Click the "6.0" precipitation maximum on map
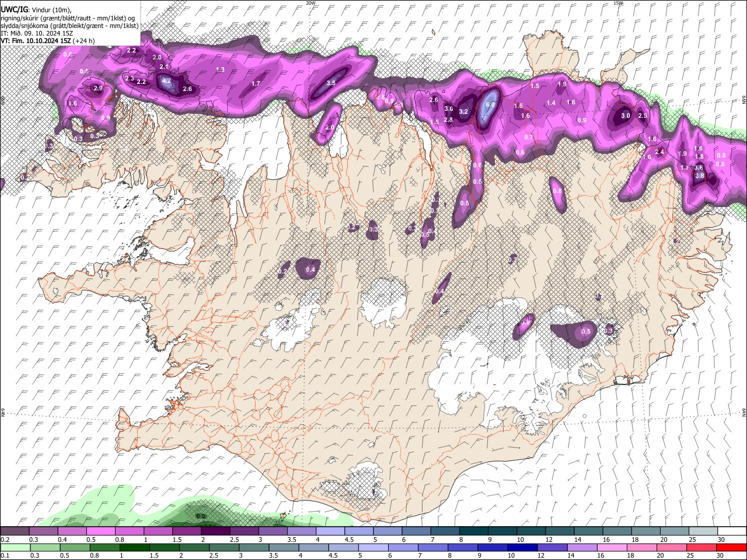The height and width of the screenshot is (560, 747). tap(490, 104)
